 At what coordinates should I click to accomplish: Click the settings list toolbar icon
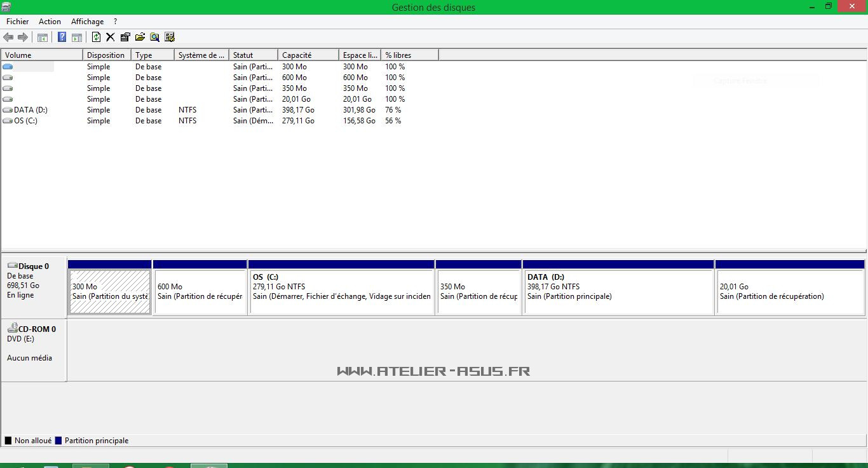pos(170,38)
